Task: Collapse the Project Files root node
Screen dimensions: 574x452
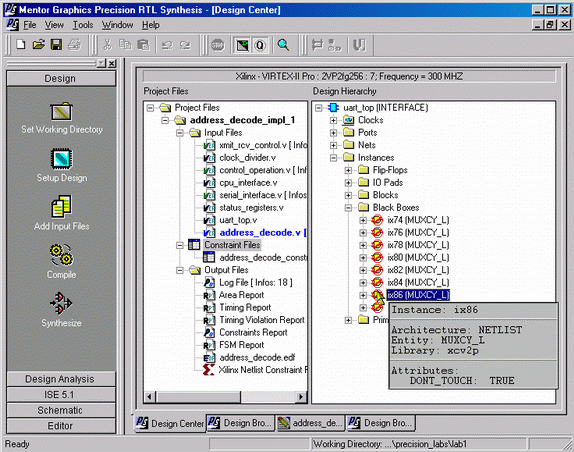Action: (x=150, y=108)
